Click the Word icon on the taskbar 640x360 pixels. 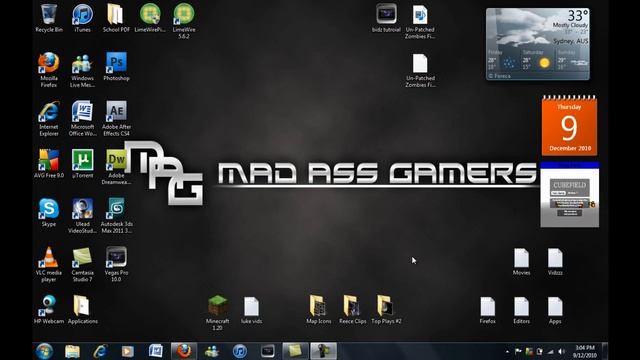[156, 351]
